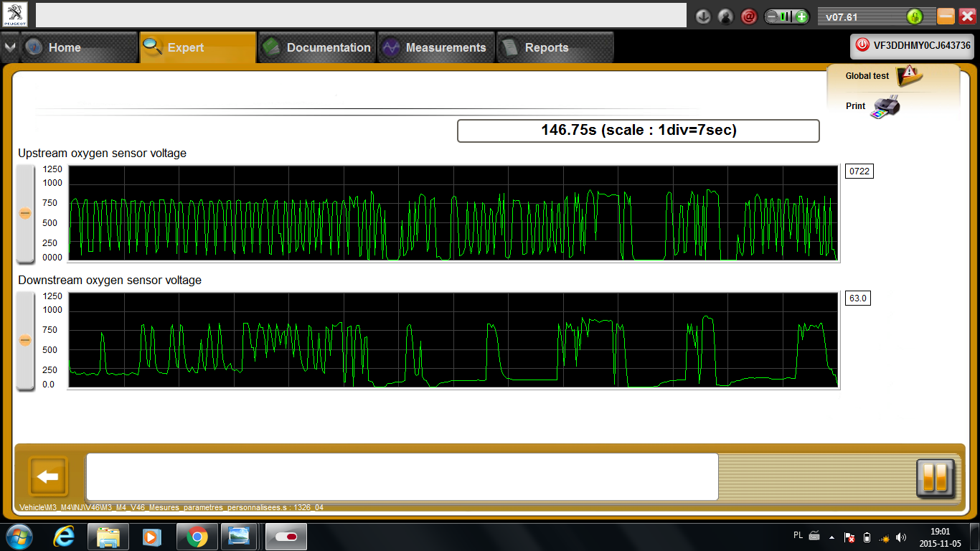Click the Show desktop strip
Viewport: 980px width, 551px height.
click(974, 537)
